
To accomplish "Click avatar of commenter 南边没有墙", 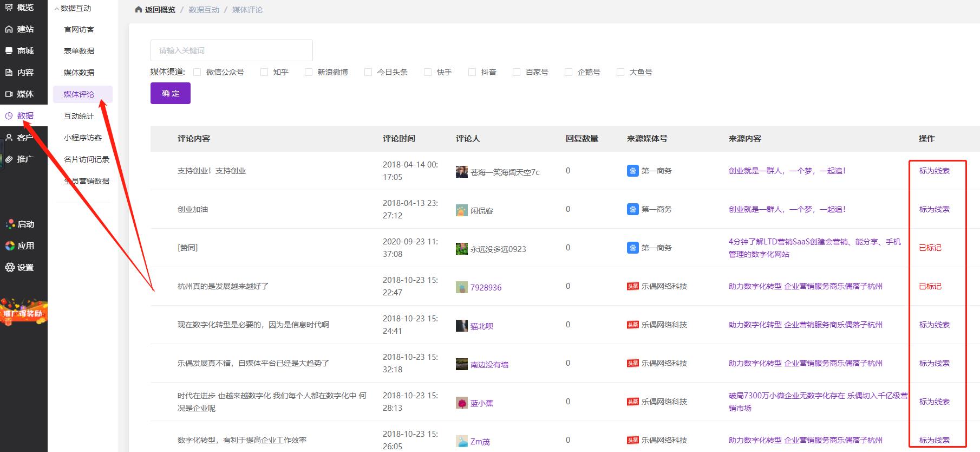I will 462,364.
